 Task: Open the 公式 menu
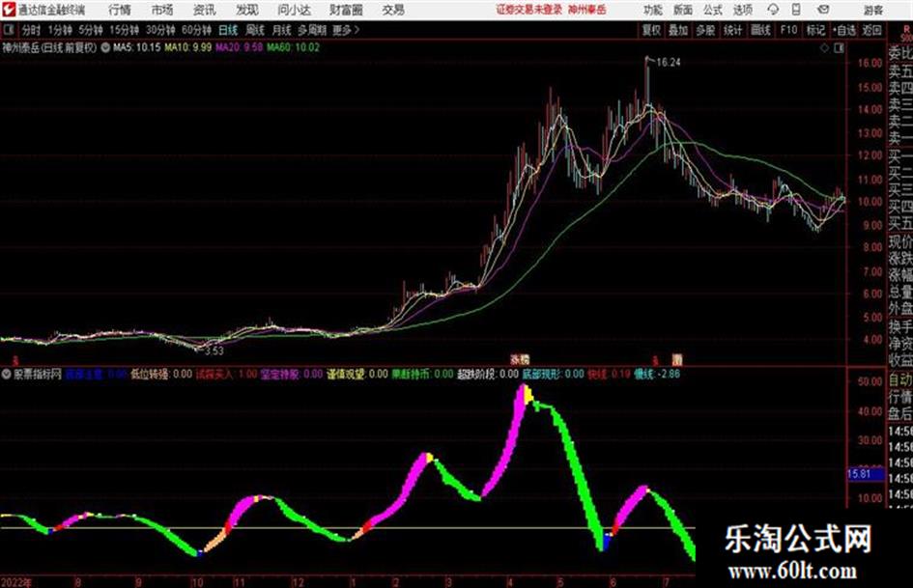coord(713,10)
